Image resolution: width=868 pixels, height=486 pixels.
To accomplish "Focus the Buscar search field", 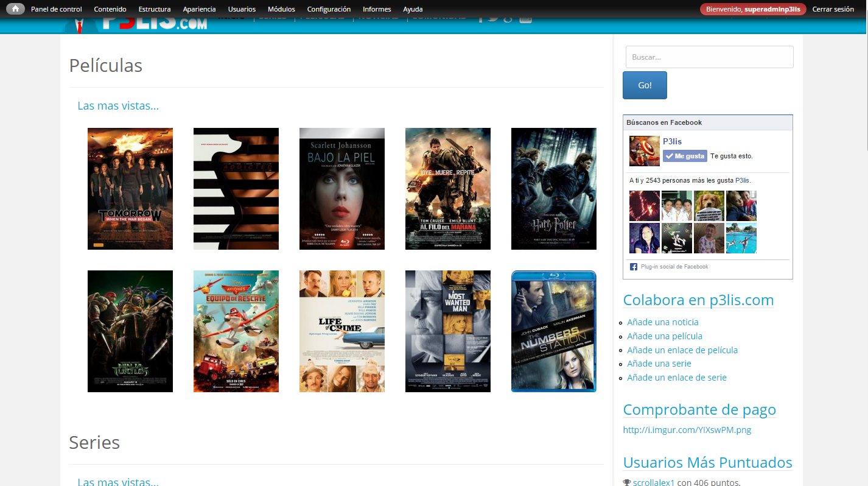I will tap(710, 57).
